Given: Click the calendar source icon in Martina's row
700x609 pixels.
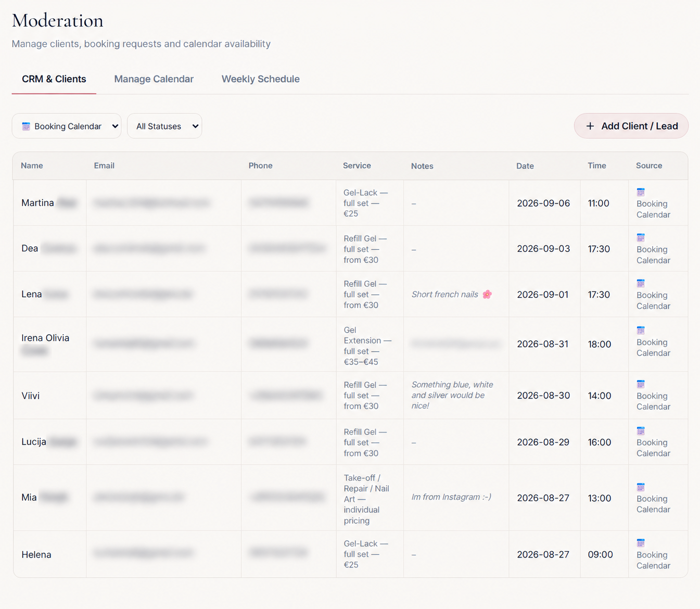Looking at the screenshot, I should pos(641,192).
